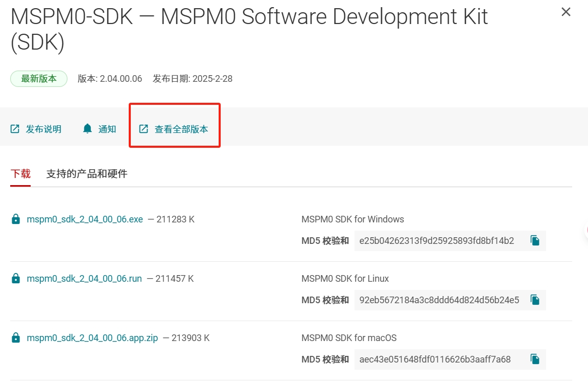Download mspm0_sdk_2_04_00_06.app.zip file
588x384 pixels.
(92, 338)
